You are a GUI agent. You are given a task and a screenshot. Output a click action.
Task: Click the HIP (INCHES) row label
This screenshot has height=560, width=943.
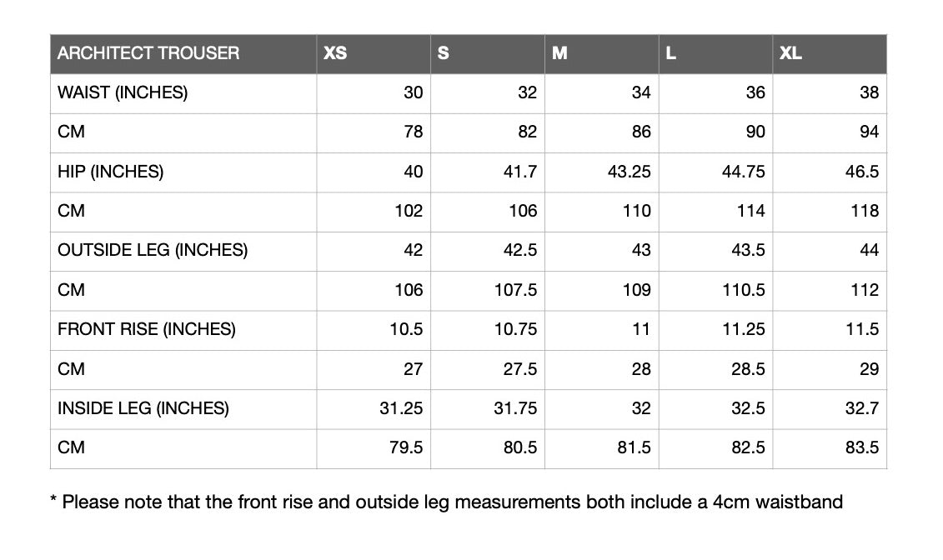(x=111, y=172)
